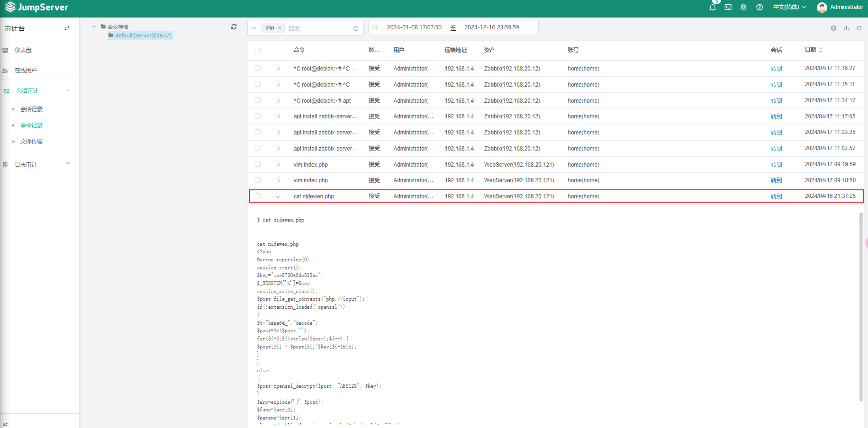The image size is (868, 428).
Task: Refresh the command table
Action: pos(859,28)
